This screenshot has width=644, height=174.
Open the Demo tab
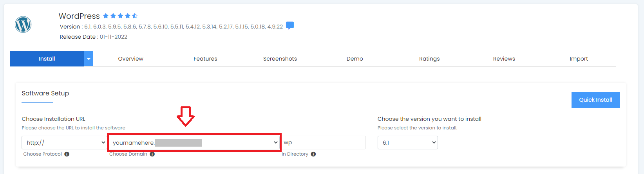pos(355,59)
